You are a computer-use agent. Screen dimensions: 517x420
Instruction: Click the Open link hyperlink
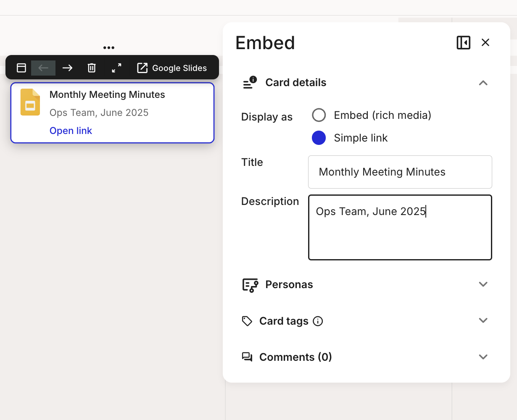(71, 131)
